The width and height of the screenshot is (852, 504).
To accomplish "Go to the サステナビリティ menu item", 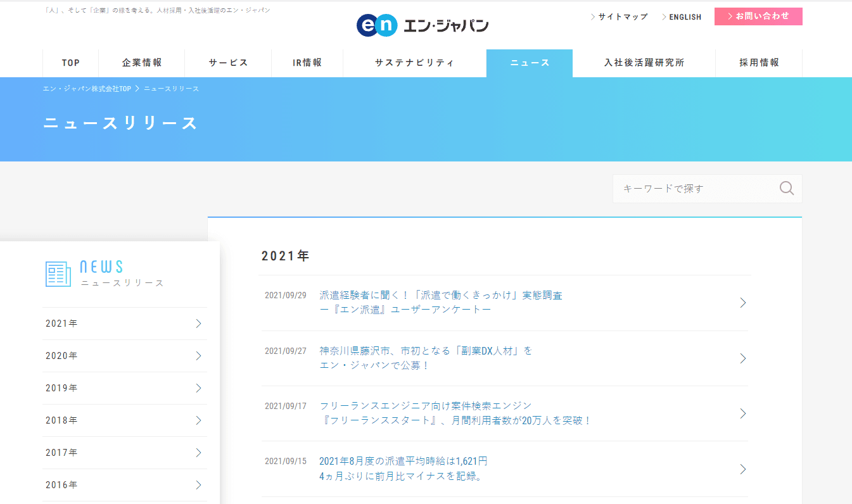I will pyautogui.click(x=414, y=63).
